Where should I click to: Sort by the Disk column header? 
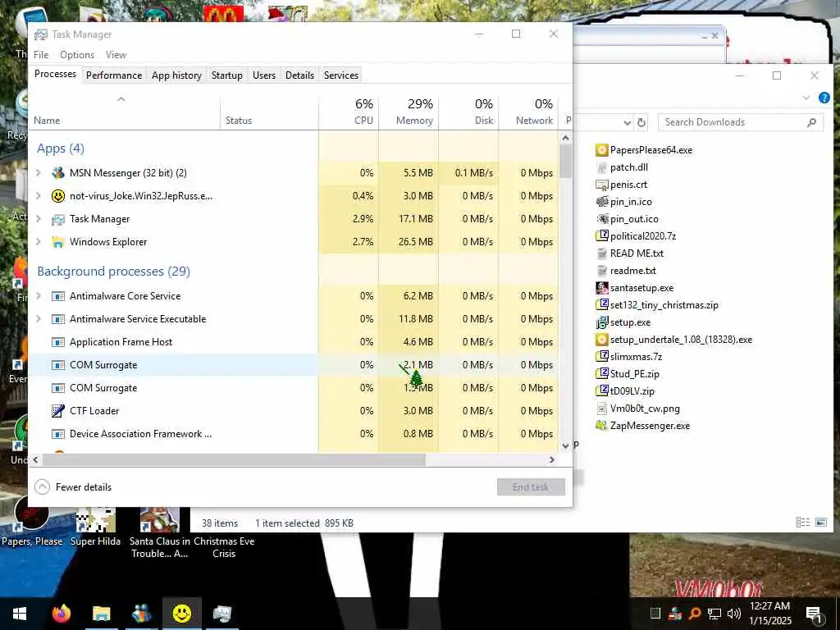point(468,112)
